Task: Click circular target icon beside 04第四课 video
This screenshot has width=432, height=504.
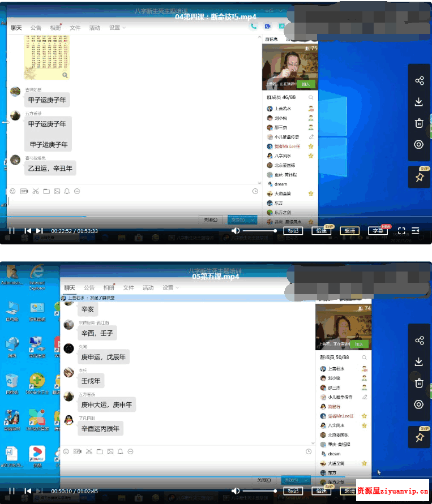Action: [x=418, y=145]
